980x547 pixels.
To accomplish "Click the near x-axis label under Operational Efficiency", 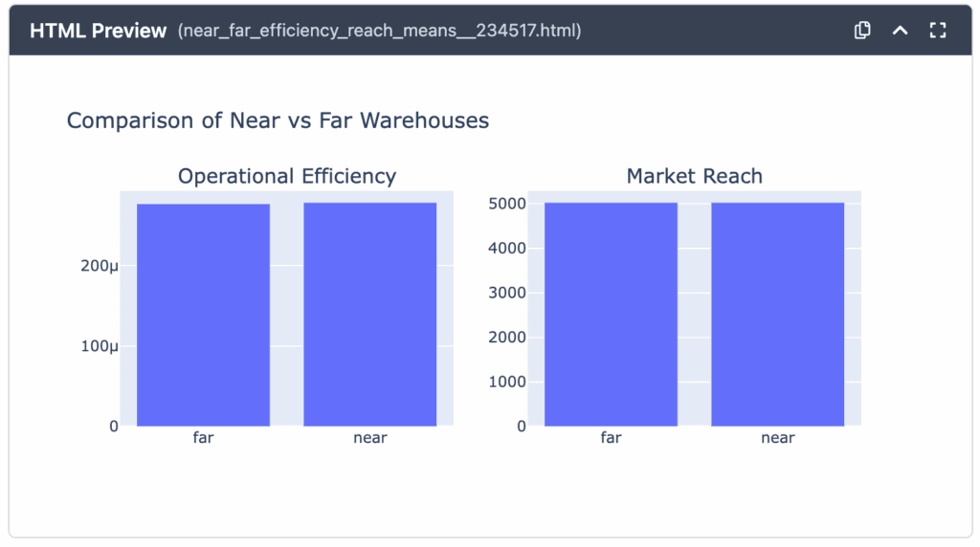I will 370,438.
